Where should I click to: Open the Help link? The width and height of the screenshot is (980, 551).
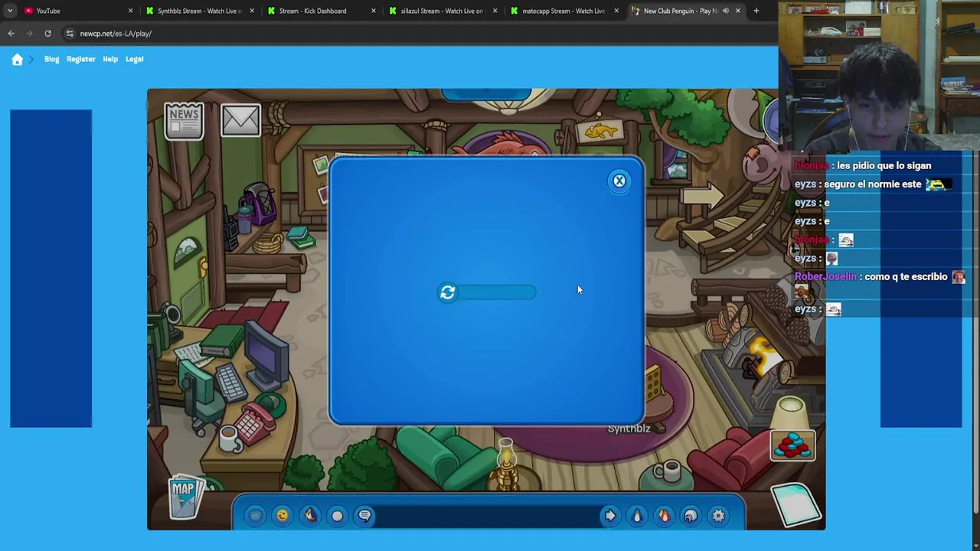tap(110, 59)
